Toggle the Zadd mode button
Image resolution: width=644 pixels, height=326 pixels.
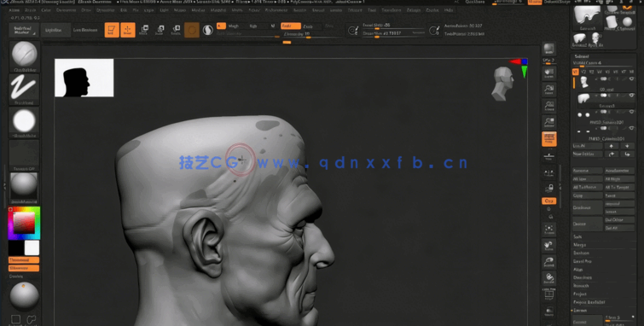pos(291,26)
